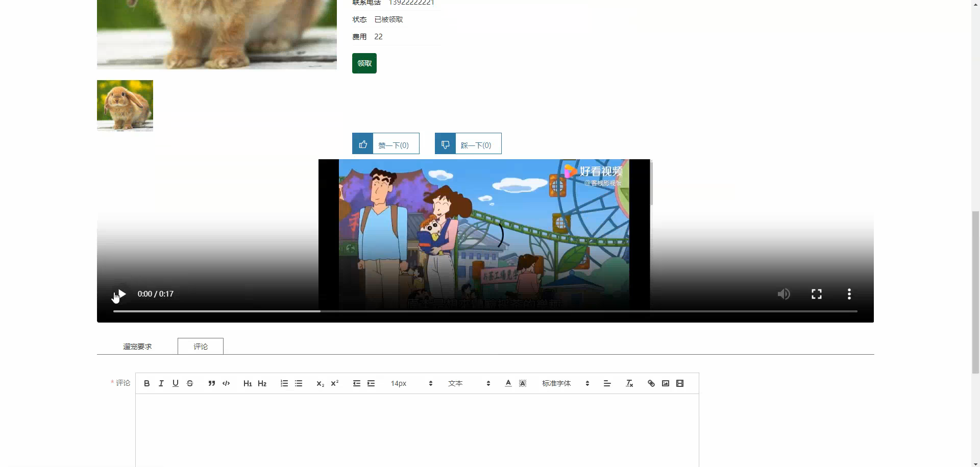Select the small rabbit thumbnail image
Screen dimensions: 980x467
click(x=125, y=106)
